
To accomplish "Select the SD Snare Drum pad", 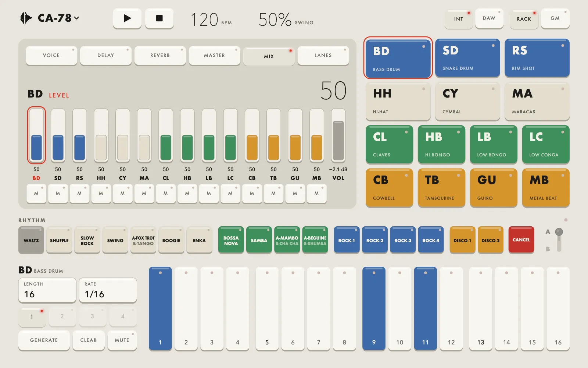I will point(467,58).
